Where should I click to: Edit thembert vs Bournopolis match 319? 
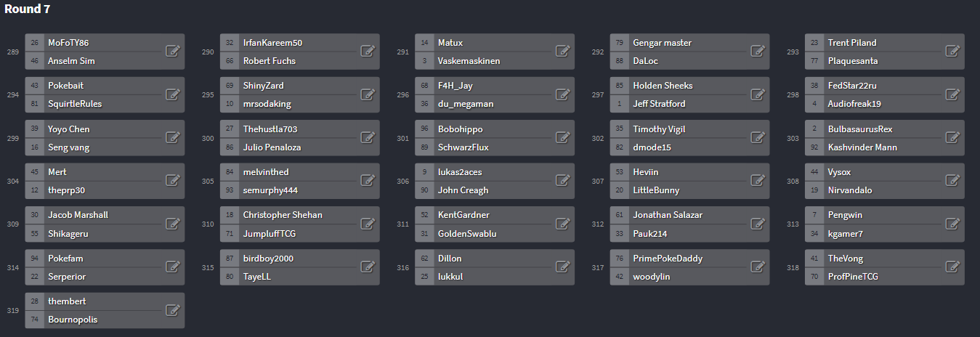pyautogui.click(x=173, y=310)
